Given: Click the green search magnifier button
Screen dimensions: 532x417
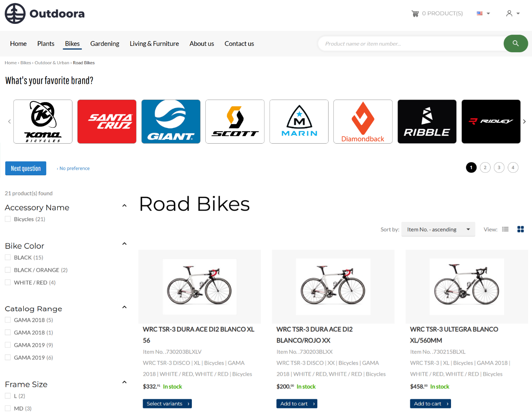Looking at the screenshot, I should pyautogui.click(x=516, y=44).
